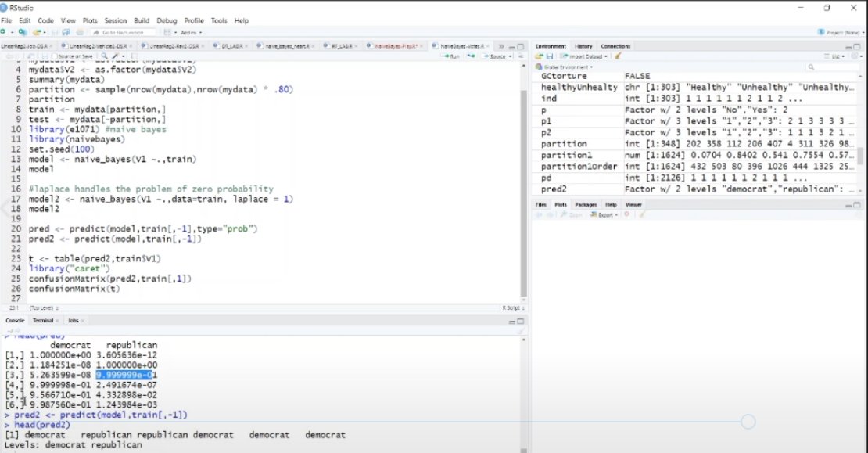Click the Compile Report notebook icon in editor toolbar
868x453 pixels.
click(134, 56)
